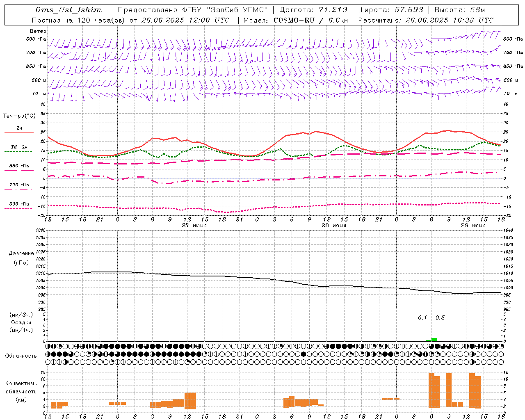Click the 29 июня date label
Viewport: 525px width, 420px height.
coord(473,226)
